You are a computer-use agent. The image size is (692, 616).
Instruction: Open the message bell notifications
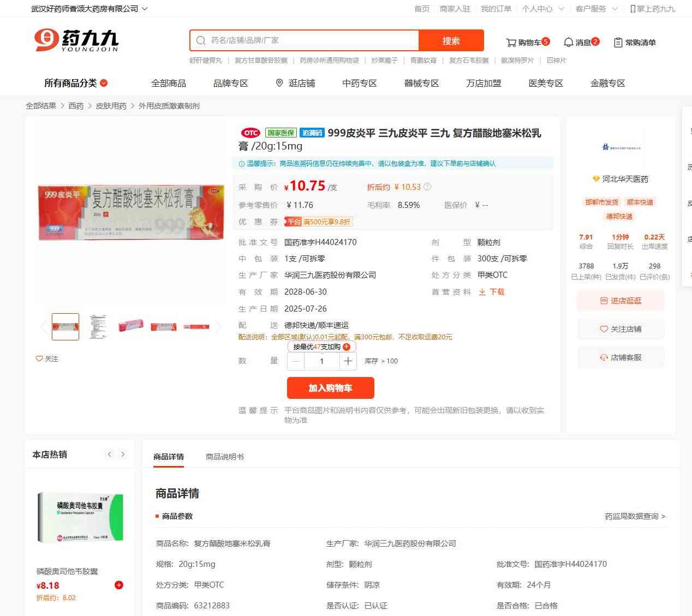[568, 43]
